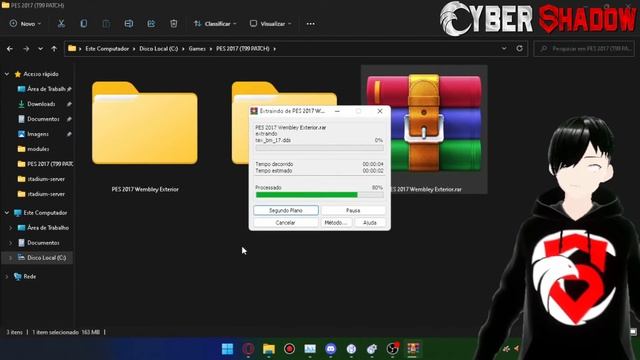640x360 pixels.
Task: Open the Visualizar view dropdown
Action: [x=270, y=24]
